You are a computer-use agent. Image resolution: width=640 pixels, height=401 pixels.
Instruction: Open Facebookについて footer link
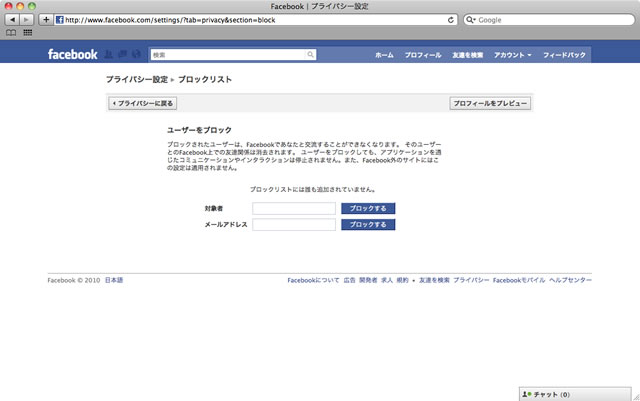click(313, 280)
